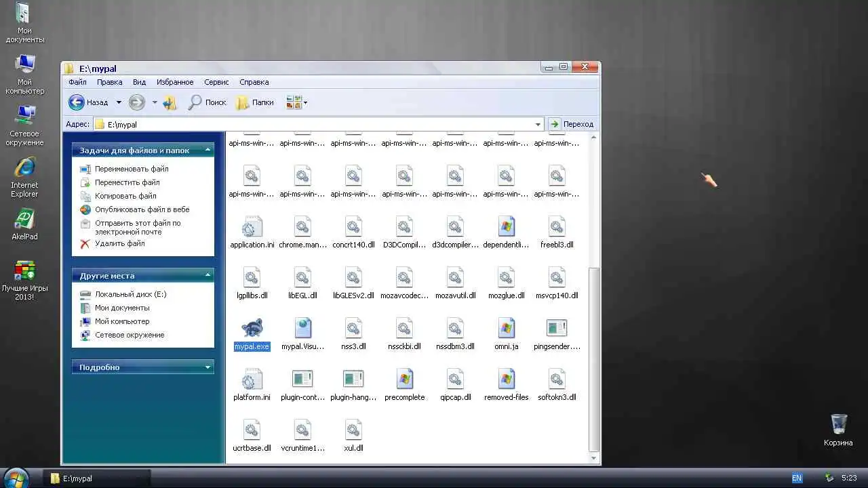Select the qipcap.dll file icon

(x=455, y=379)
